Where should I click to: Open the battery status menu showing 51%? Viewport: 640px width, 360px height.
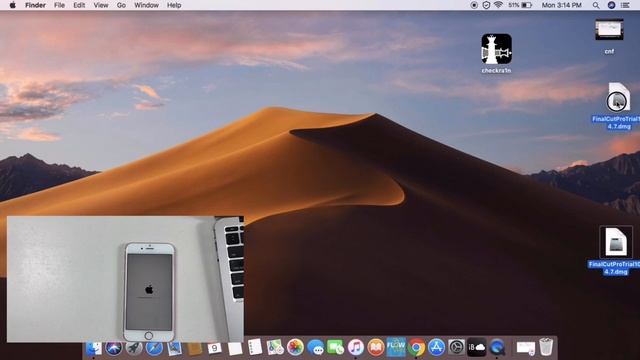click(x=520, y=5)
